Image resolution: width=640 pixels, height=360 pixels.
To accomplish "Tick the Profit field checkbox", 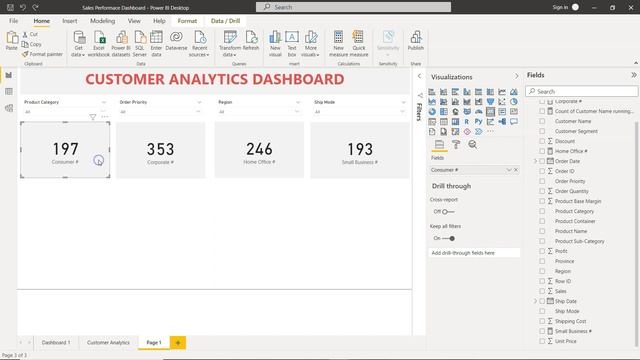I will 542,251.
